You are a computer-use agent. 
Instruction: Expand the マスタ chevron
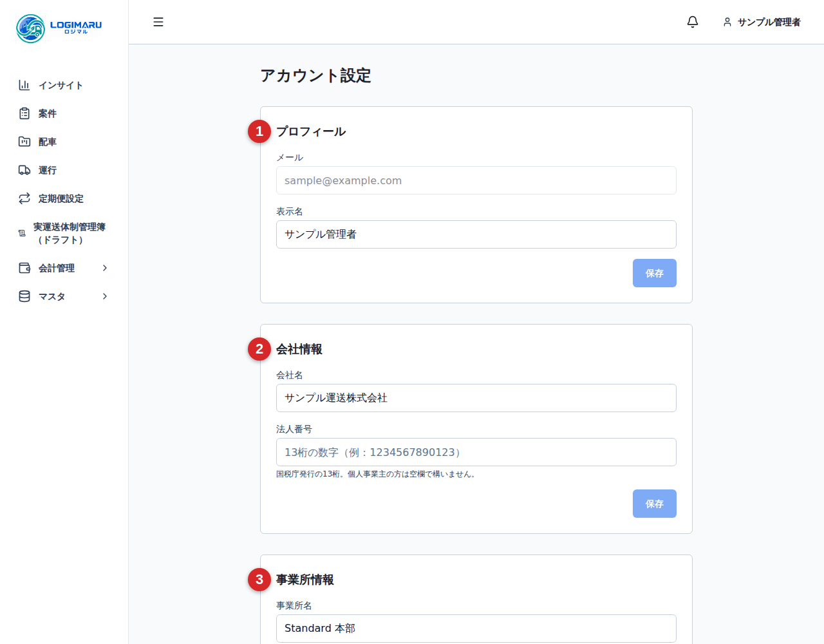click(105, 296)
